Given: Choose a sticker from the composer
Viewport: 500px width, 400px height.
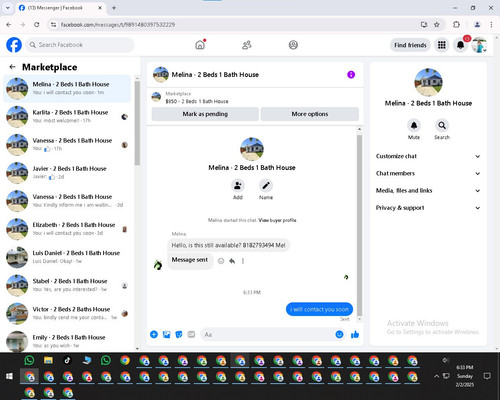Looking at the screenshot, I should coord(179,334).
